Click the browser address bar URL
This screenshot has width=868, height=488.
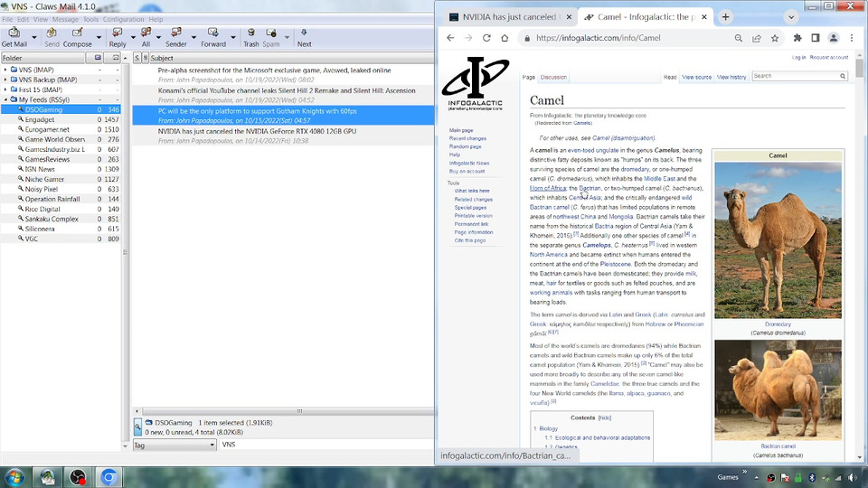598,38
